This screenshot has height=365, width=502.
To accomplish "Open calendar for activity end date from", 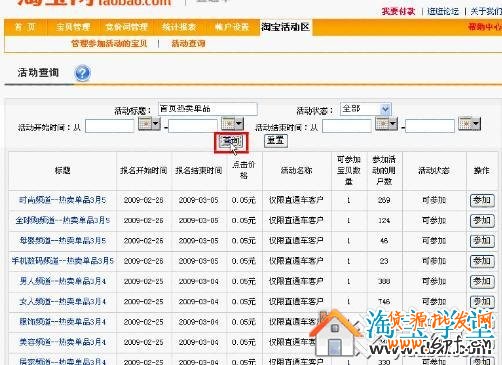I will [x=386, y=124].
